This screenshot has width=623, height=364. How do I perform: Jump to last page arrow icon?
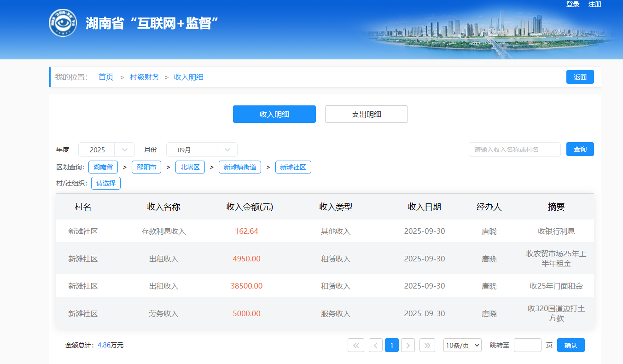tap(427, 345)
